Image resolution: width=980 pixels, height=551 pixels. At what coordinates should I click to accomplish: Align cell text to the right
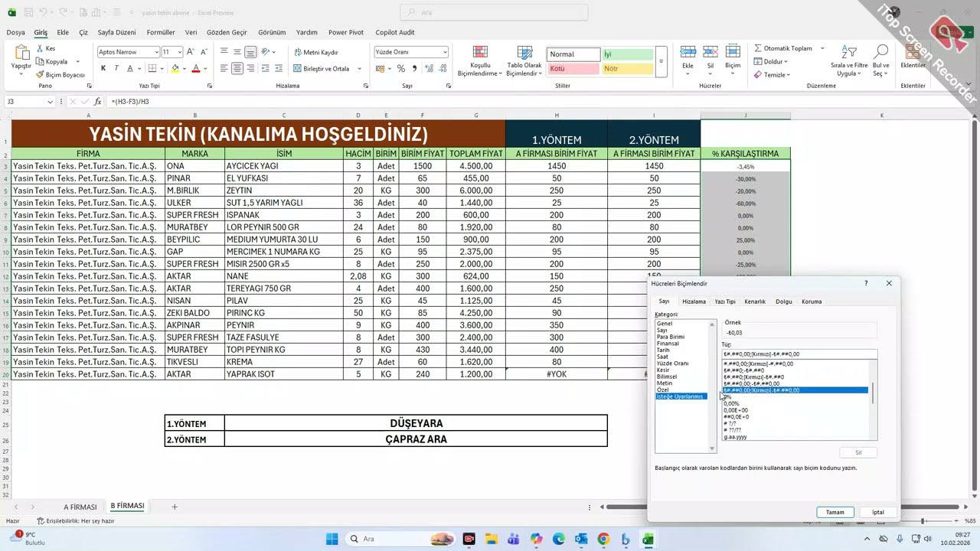(250, 69)
